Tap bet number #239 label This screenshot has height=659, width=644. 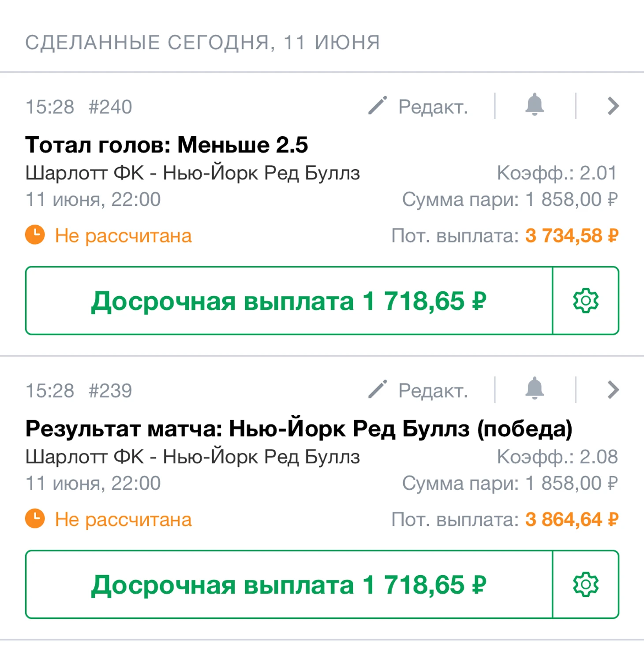point(110,391)
